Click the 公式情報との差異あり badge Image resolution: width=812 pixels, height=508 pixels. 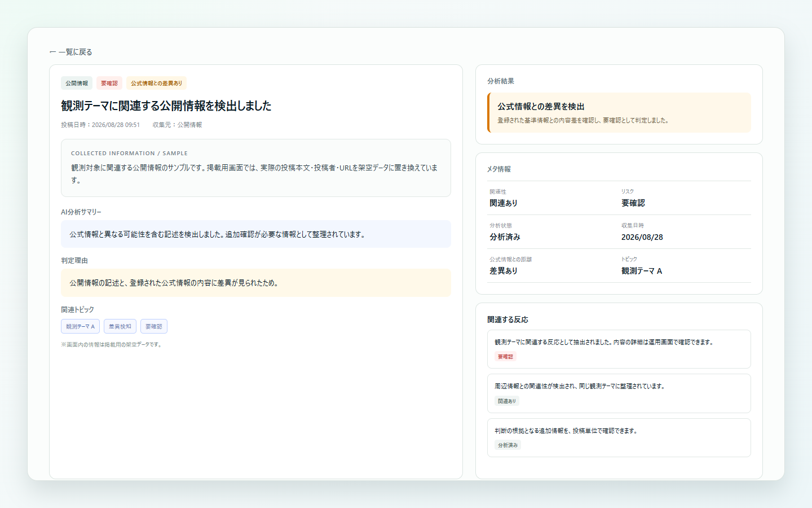pyautogui.click(x=157, y=83)
